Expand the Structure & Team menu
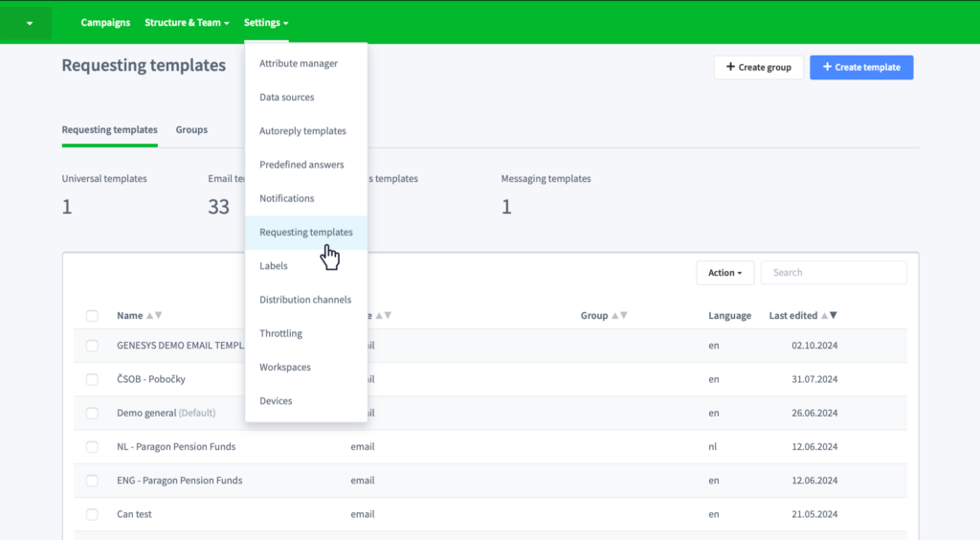Viewport: 980px width, 540px height. coord(187,23)
